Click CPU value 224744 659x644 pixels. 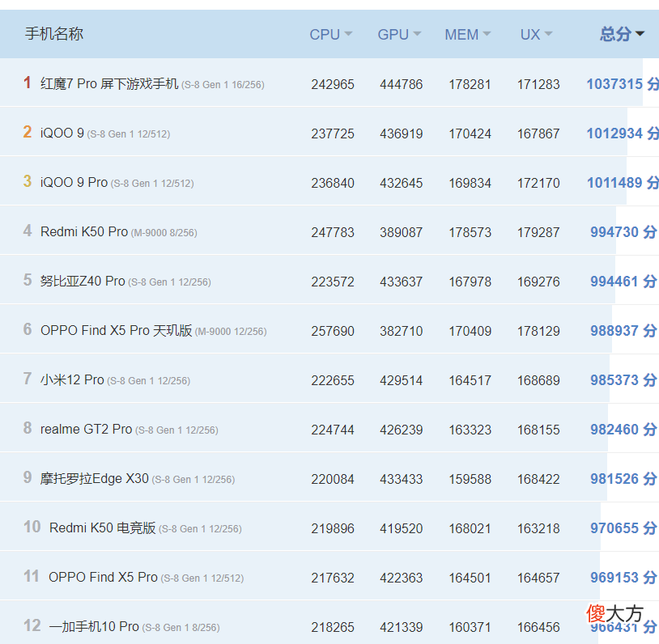[x=333, y=430]
